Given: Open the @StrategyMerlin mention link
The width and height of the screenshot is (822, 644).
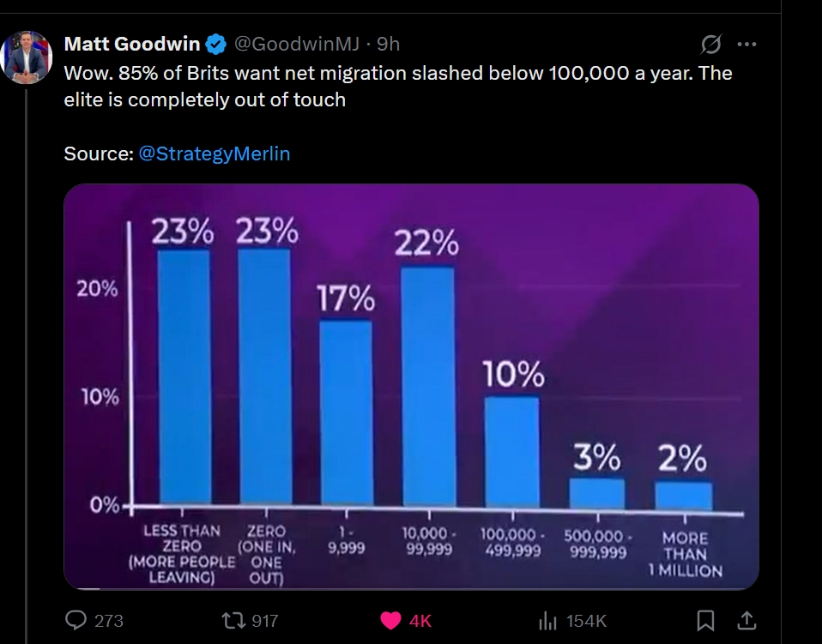Looking at the screenshot, I should pyautogui.click(x=214, y=153).
